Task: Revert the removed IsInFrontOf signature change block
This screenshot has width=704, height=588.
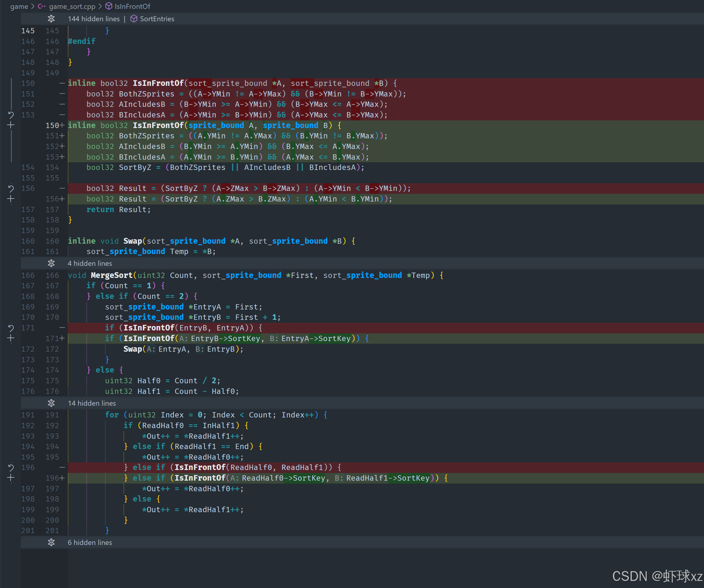Action: click(x=11, y=115)
